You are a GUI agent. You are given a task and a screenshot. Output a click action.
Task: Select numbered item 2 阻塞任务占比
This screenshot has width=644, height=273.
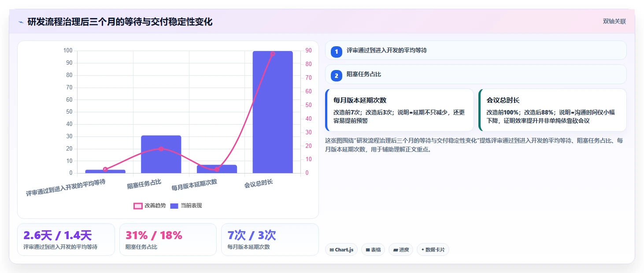(x=476, y=74)
